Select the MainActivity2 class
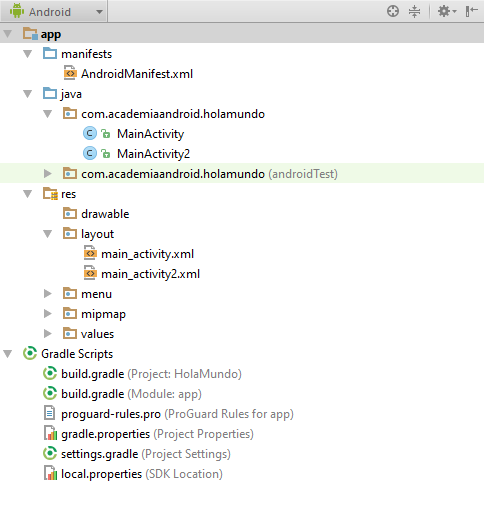Viewport: 484px width, 522px height. [154, 154]
